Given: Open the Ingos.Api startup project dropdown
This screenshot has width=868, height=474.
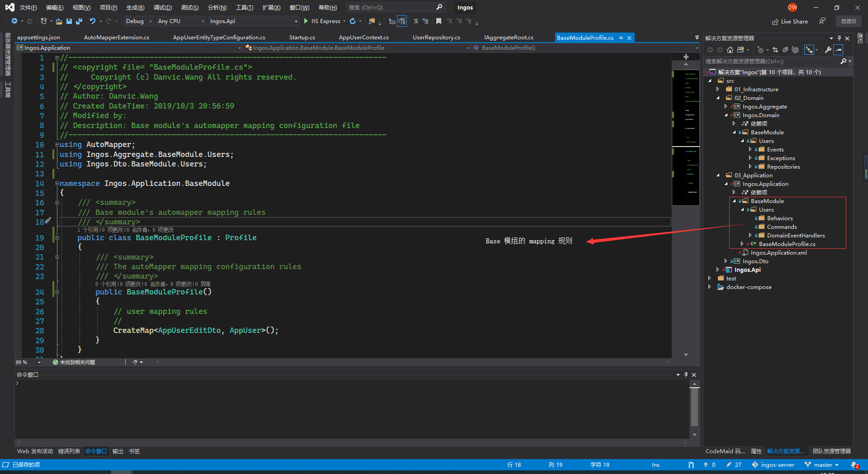Looking at the screenshot, I should [253, 21].
